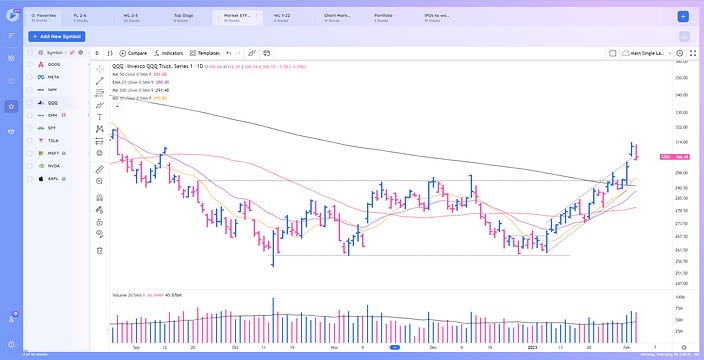Image resolution: width=704 pixels, height=360 pixels.
Task: Select MSFT in the watchlist
Action: [x=53, y=154]
